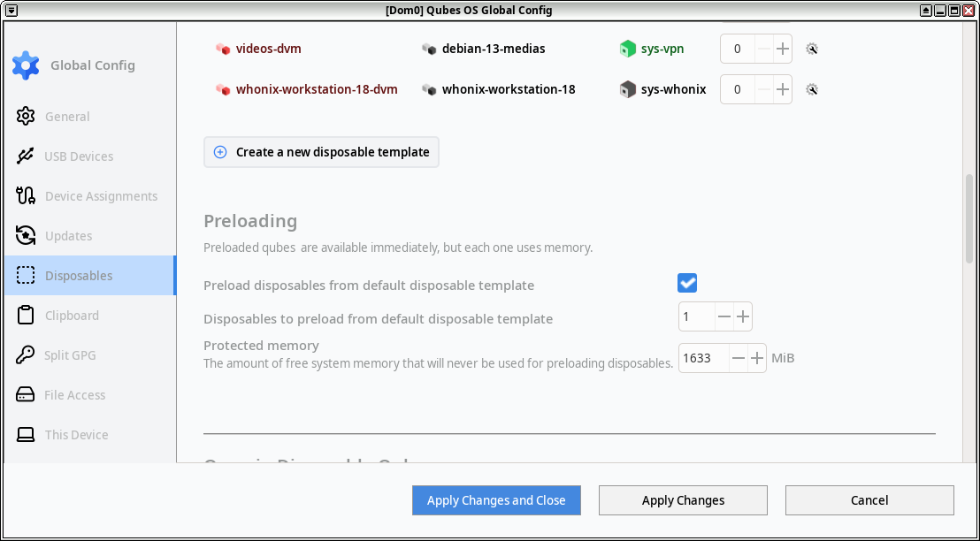Click the sys-vpn green qube icon
980x541 pixels.
(627, 49)
